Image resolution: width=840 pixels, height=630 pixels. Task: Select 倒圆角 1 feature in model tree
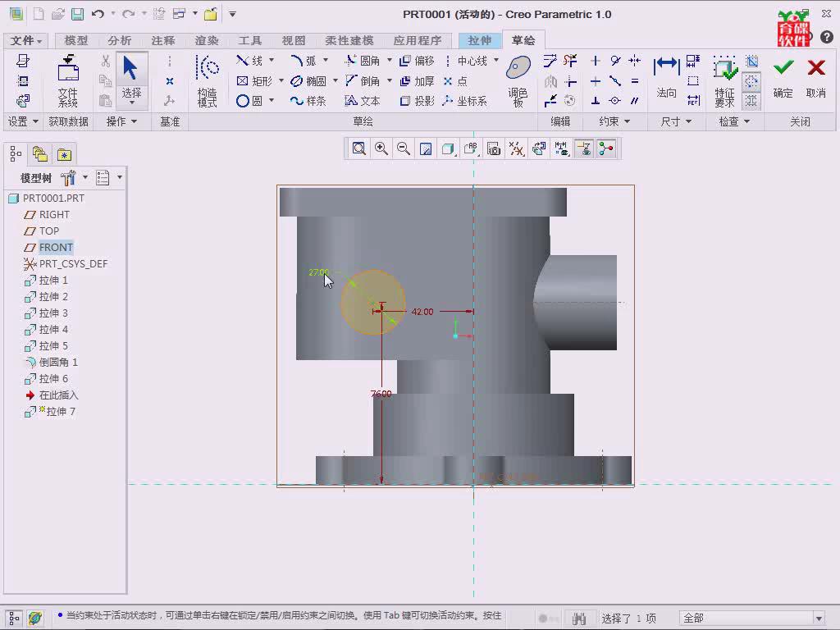[51, 362]
